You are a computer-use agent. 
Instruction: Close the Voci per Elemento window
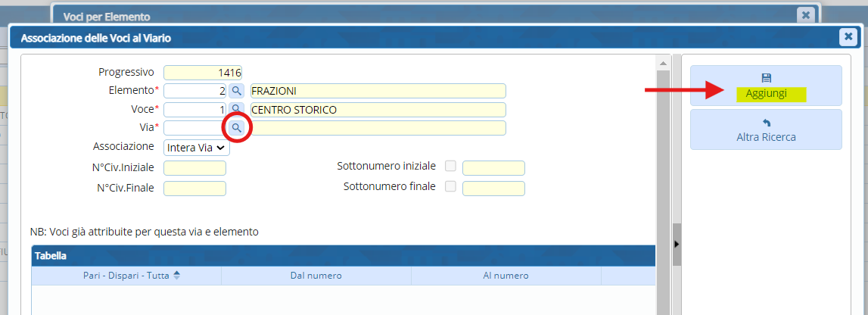point(806,15)
